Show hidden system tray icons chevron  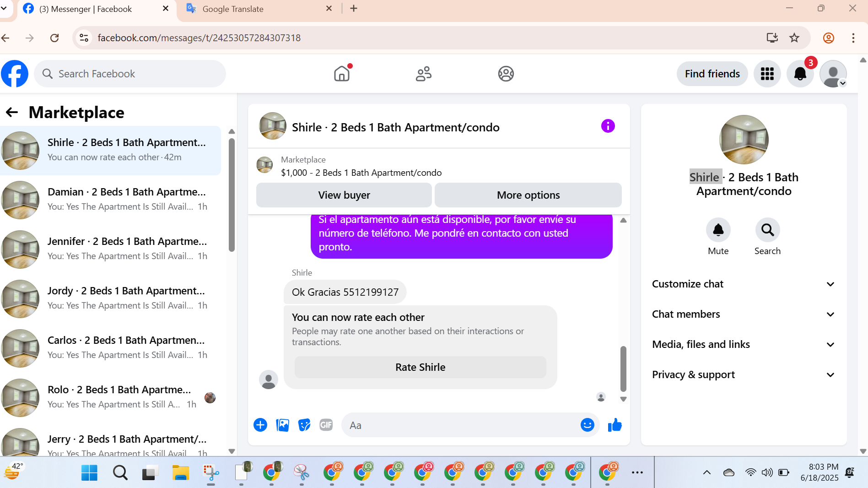(x=707, y=472)
